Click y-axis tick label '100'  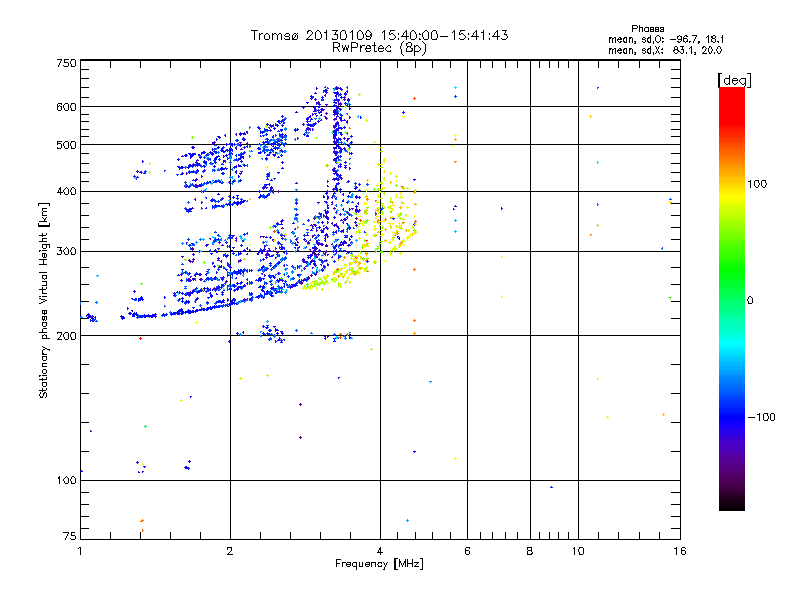(x=66, y=480)
